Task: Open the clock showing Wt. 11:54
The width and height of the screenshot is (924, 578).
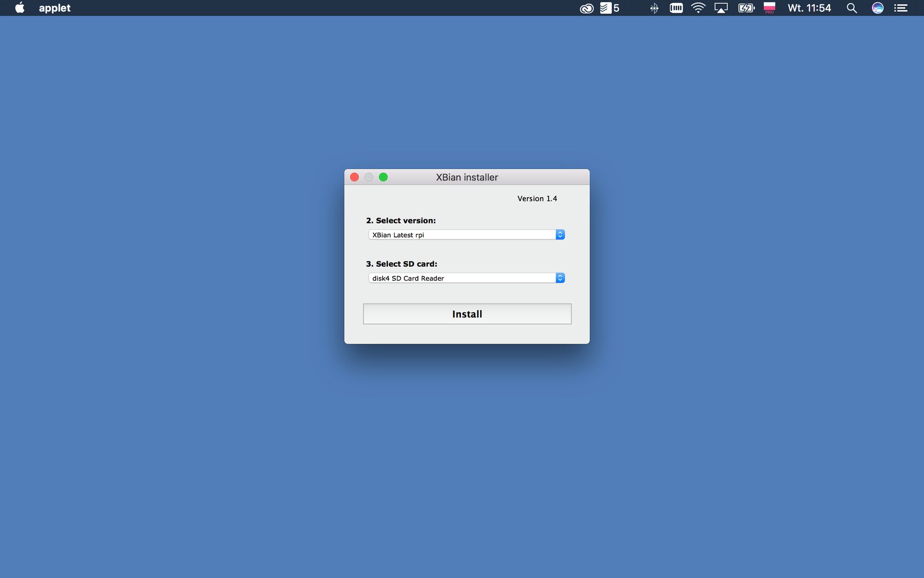Action: [x=809, y=8]
